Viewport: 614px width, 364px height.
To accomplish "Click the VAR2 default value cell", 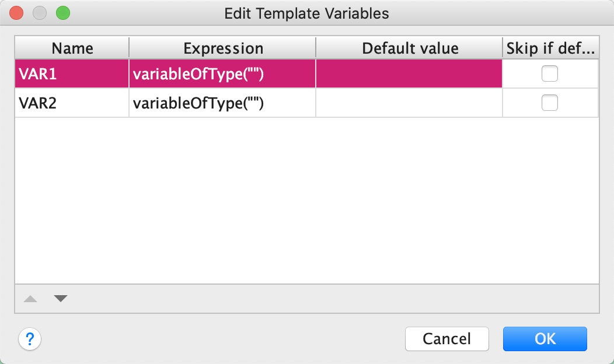I will (x=409, y=103).
